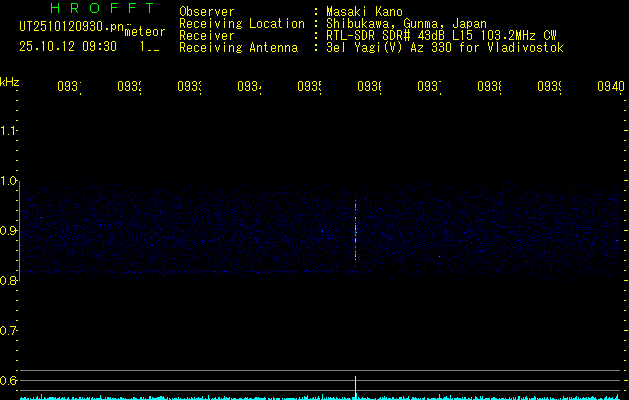Click the 0940 time marker at top
Image resolution: width=629 pixels, height=400 pixels.
pyautogui.click(x=611, y=86)
